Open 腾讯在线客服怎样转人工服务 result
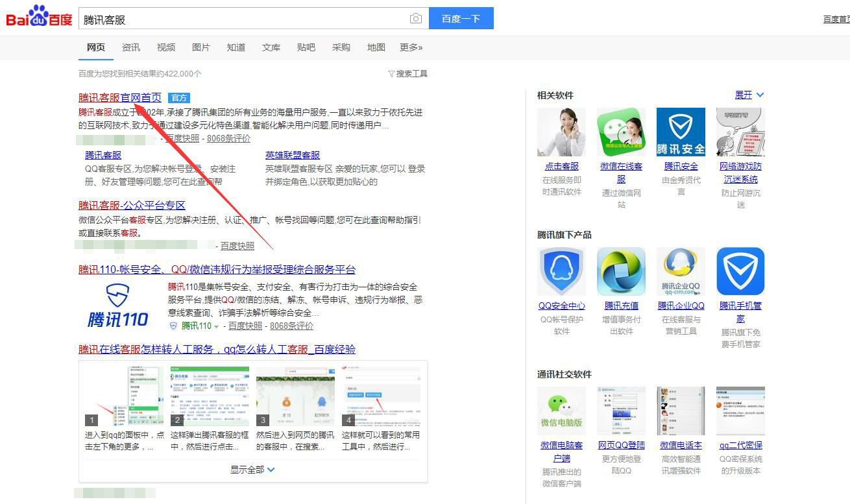The image size is (850, 504). (x=217, y=349)
